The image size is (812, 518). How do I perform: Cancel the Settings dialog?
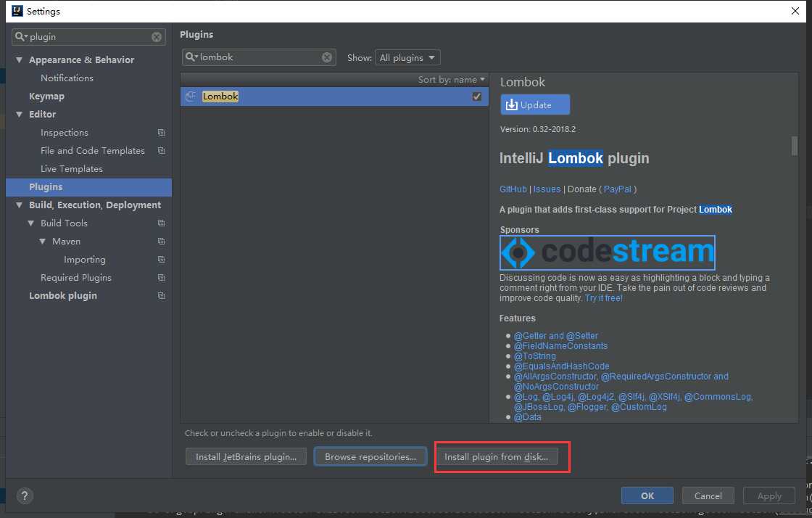point(708,496)
